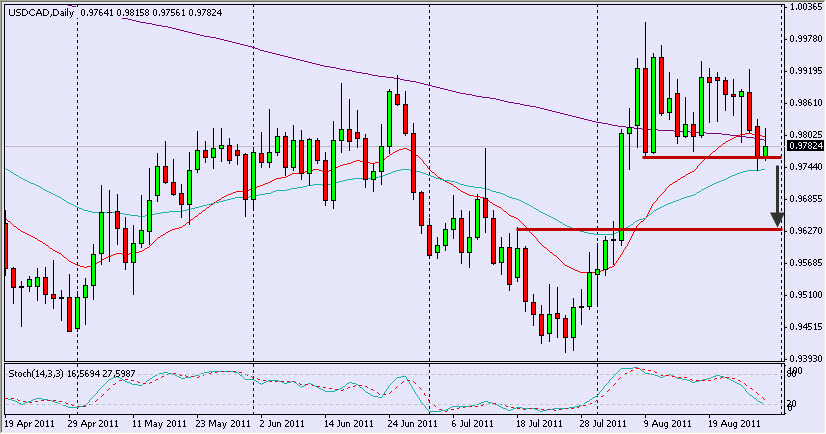Click the 0.99780 price axis label
The width and height of the screenshot is (826, 434).
click(x=806, y=38)
